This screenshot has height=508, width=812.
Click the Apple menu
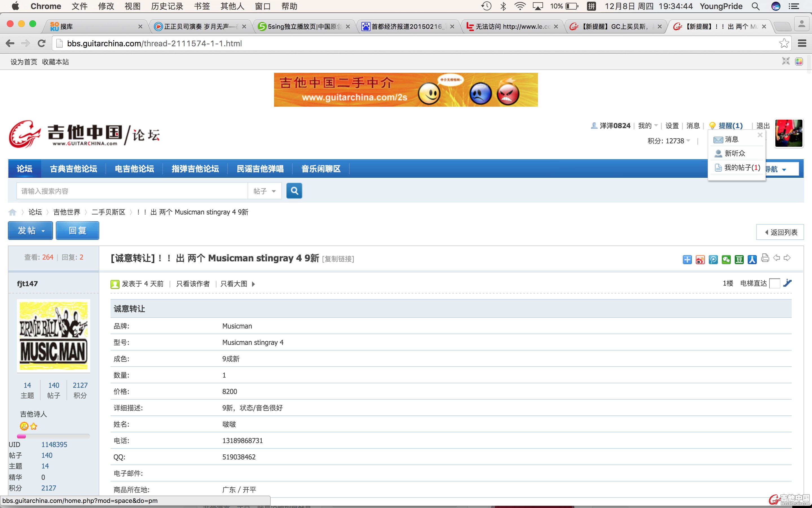[16, 6]
